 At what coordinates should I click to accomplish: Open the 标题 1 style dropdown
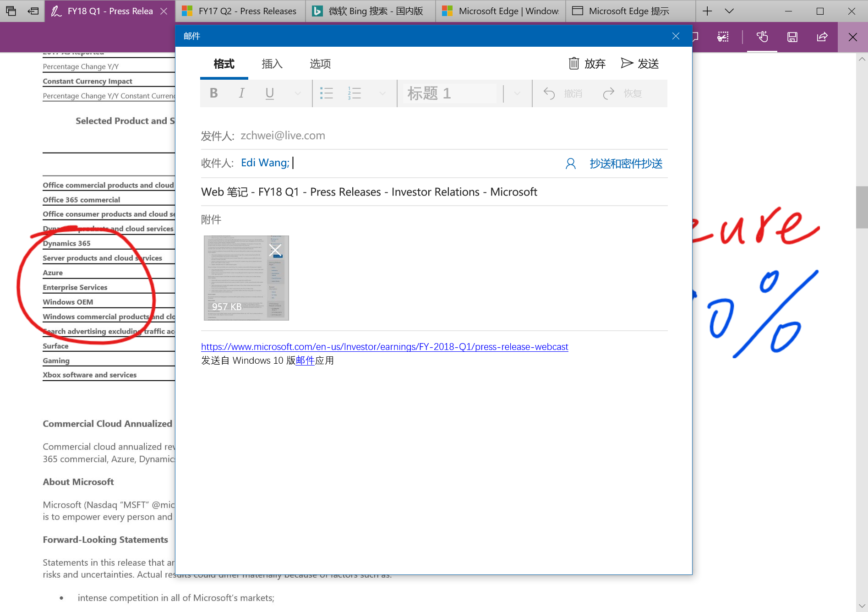pyautogui.click(x=517, y=93)
